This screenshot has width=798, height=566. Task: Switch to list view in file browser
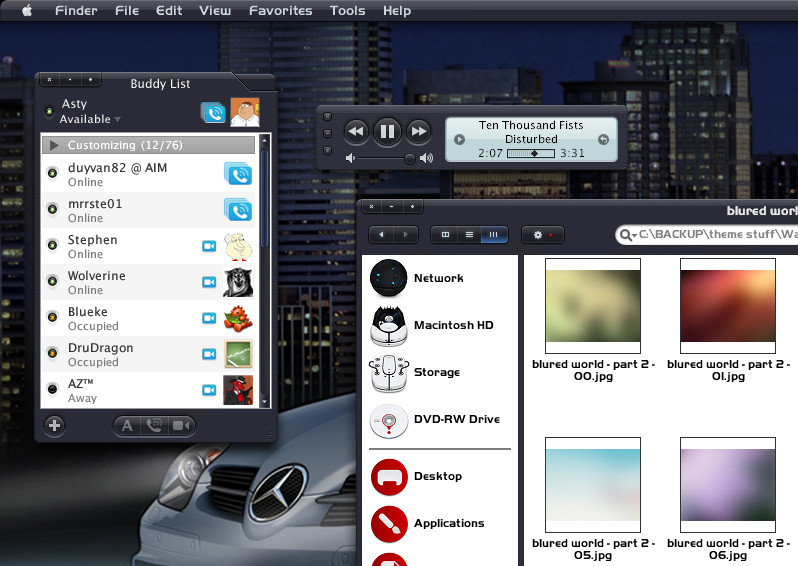[x=469, y=235]
